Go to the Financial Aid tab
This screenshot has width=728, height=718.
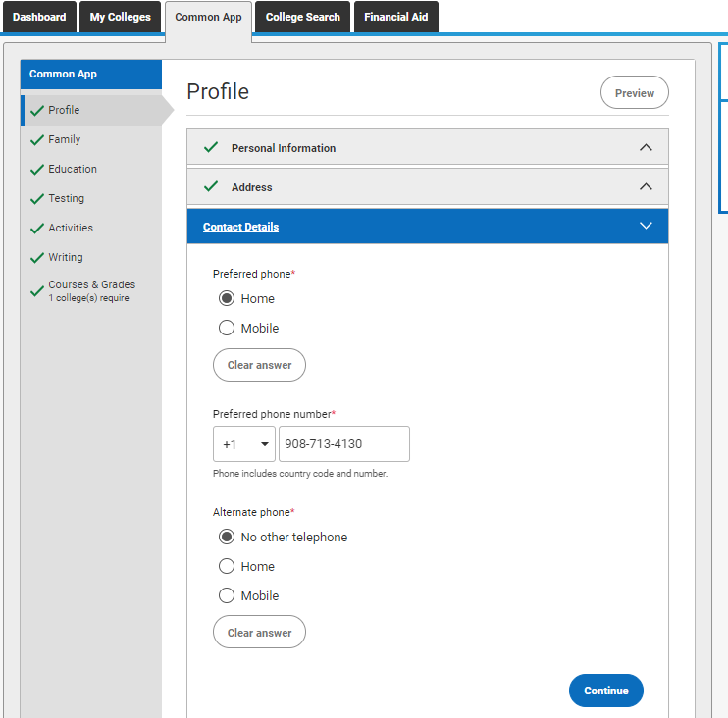395,17
